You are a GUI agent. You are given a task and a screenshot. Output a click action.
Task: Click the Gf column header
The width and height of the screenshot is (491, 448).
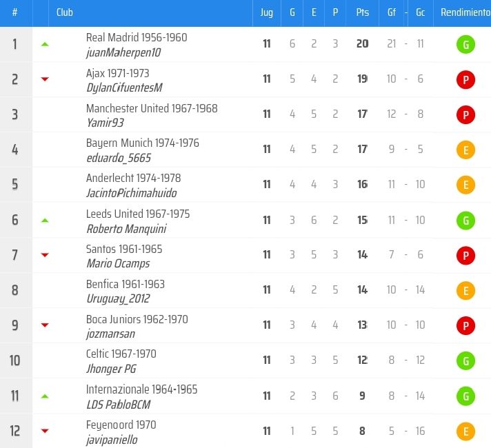point(392,12)
